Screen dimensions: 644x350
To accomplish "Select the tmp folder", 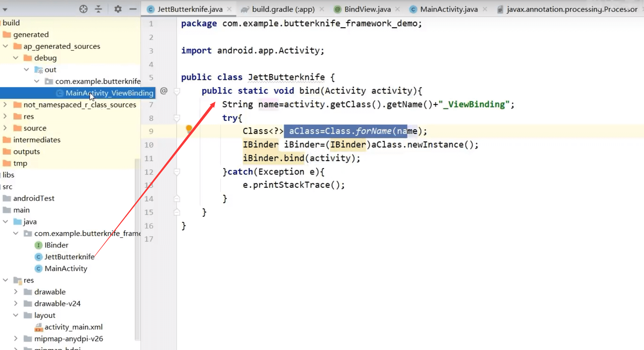I will point(20,163).
